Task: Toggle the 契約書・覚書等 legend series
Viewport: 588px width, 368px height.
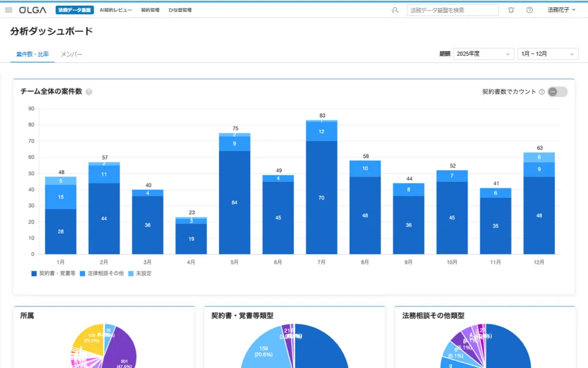Action: click(x=54, y=273)
